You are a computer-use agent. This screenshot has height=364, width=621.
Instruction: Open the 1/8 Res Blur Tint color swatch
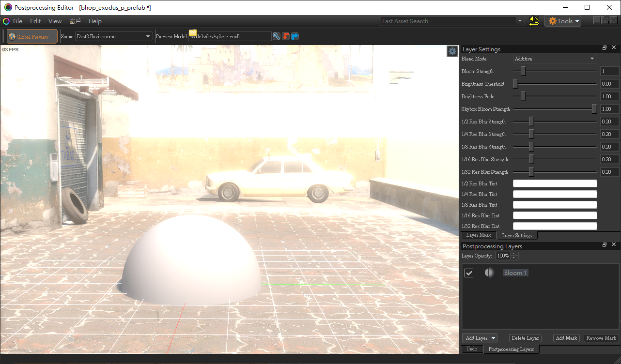tap(555, 205)
